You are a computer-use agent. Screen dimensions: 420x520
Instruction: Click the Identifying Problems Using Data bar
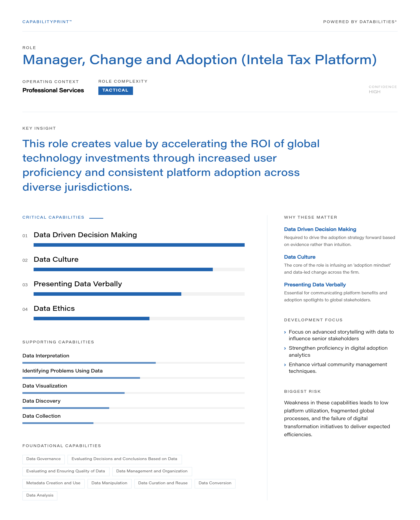tap(134, 378)
